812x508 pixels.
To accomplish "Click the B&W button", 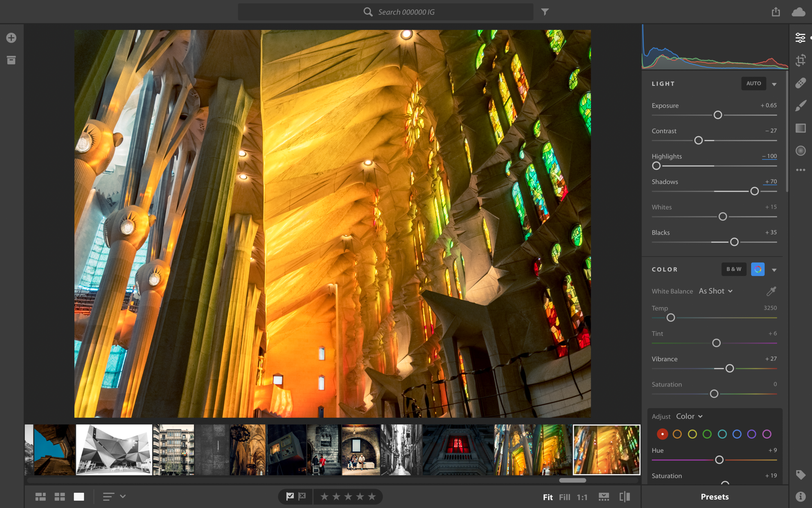I will (734, 269).
